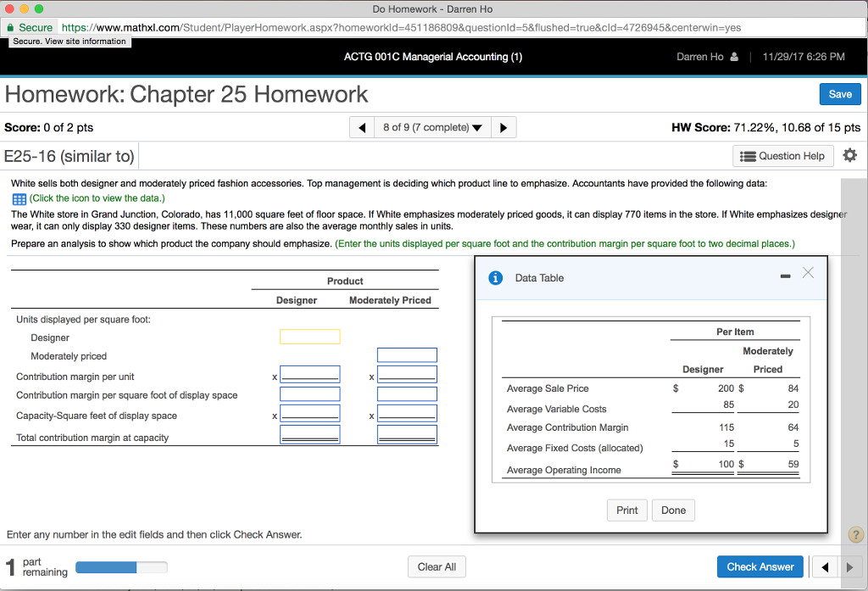Open the data table icon to view data
This screenshot has width=868, height=591.
click(17, 198)
